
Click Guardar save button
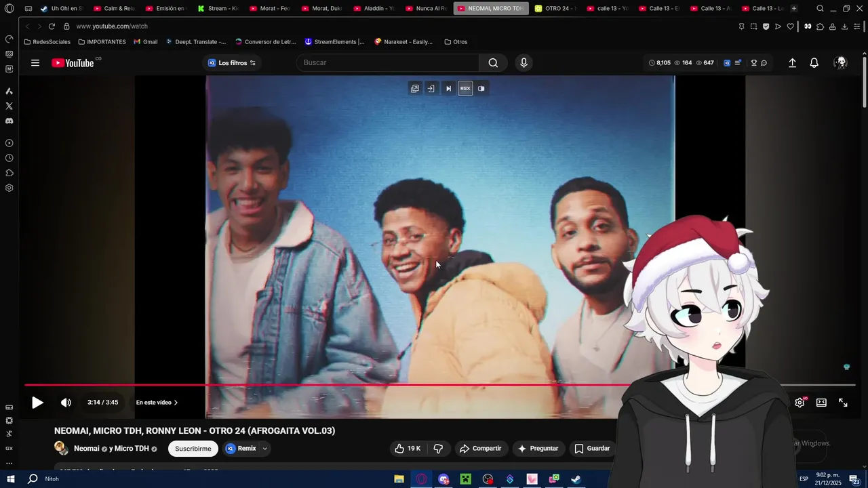click(592, 449)
